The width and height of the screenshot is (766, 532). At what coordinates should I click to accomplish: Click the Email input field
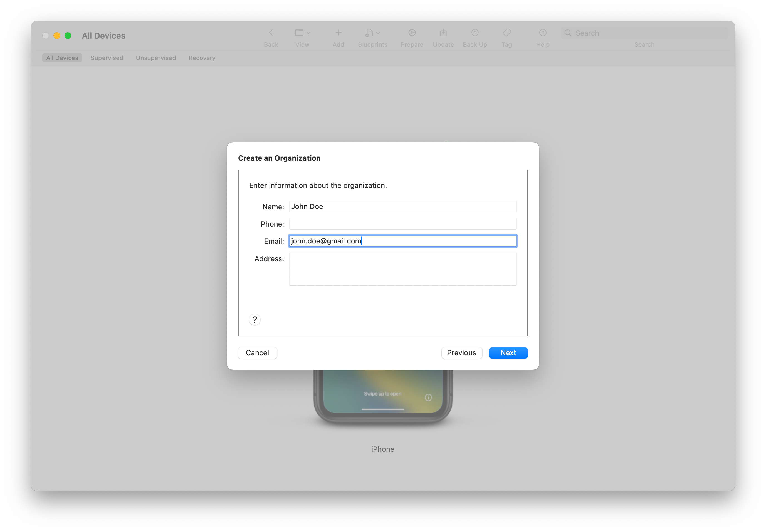(x=402, y=241)
